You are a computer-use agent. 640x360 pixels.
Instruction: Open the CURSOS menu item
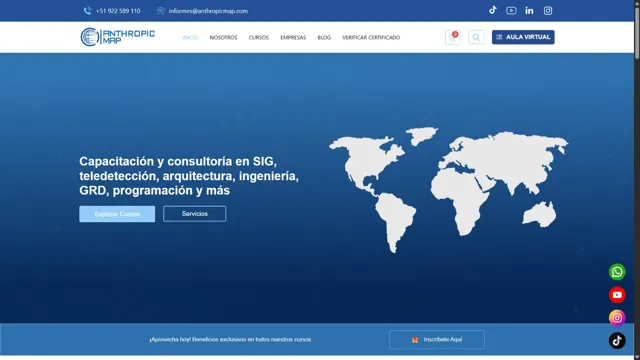tap(259, 38)
